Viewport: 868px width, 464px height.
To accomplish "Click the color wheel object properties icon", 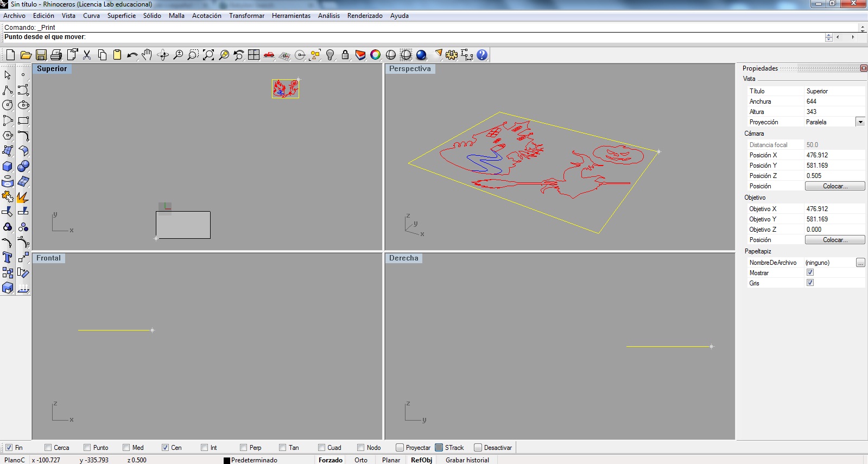I will 376,55.
